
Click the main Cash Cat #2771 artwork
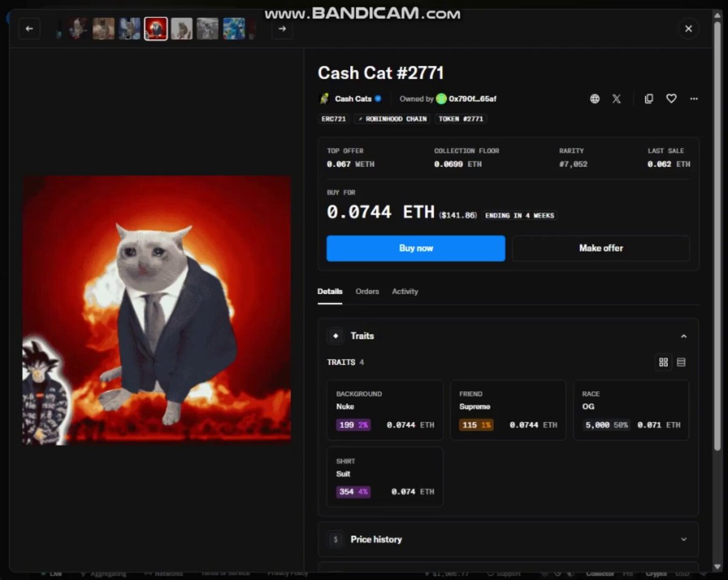coord(157,310)
